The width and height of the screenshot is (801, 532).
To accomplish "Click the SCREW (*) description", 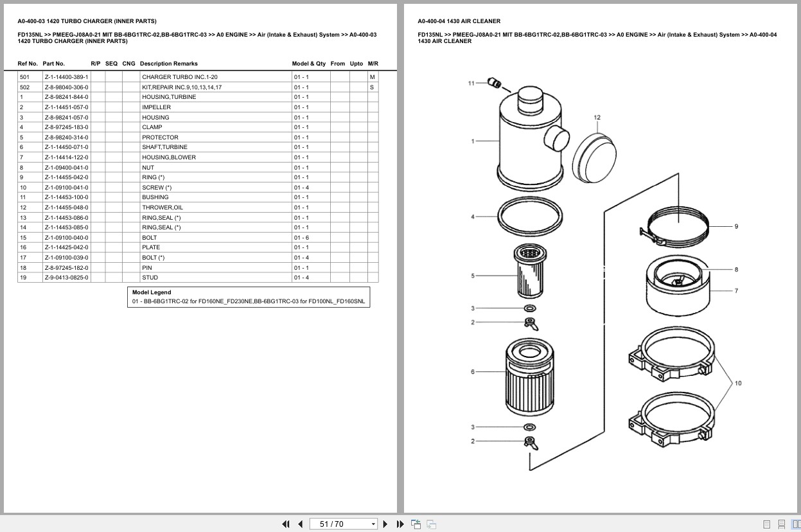I will coord(157,188).
